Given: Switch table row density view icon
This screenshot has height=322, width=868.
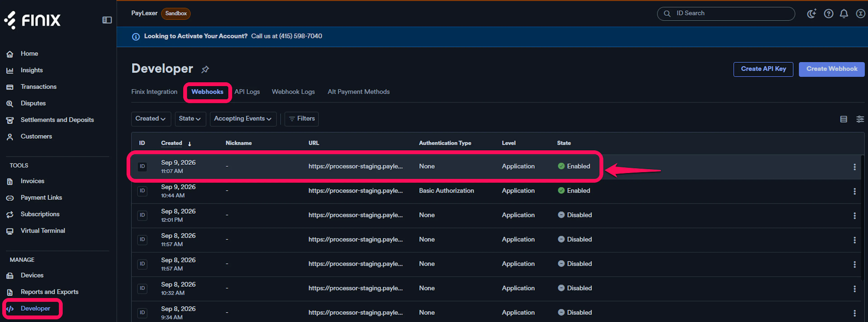Looking at the screenshot, I should pyautogui.click(x=843, y=119).
